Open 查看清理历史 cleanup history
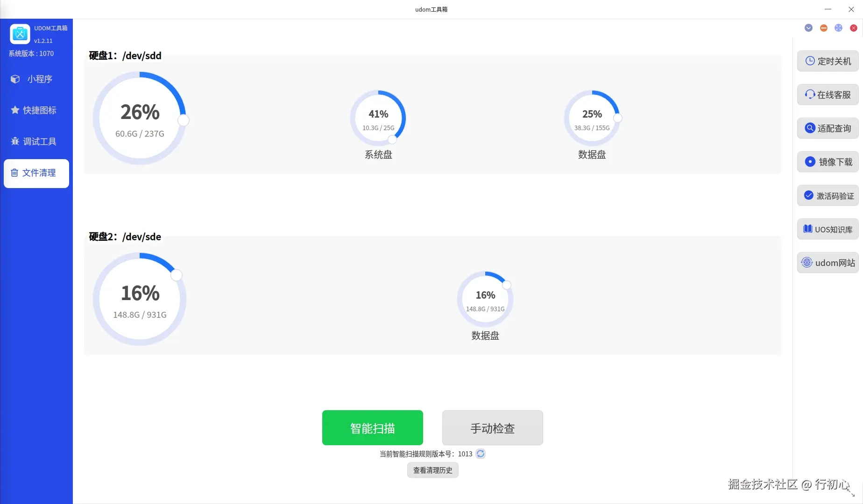863x504 pixels. tap(432, 470)
